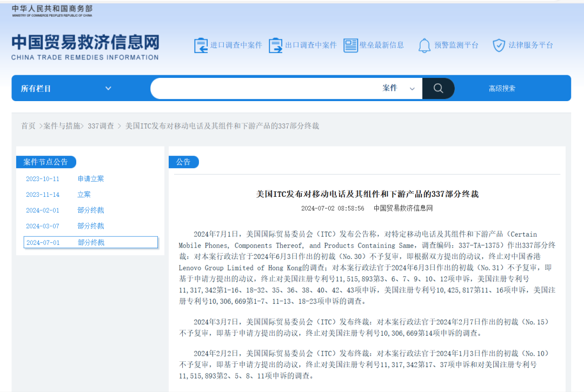The width and height of the screenshot is (584, 392).
Task: Go to 首页 in breadcrumb
Action: pos(28,126)
